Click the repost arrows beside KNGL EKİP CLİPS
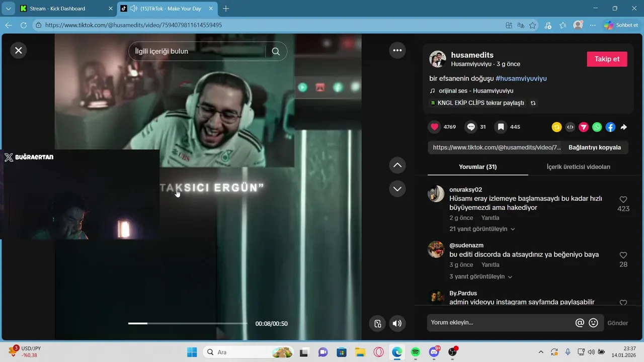This screenshot has width=644, height=362. pos(533,103)
